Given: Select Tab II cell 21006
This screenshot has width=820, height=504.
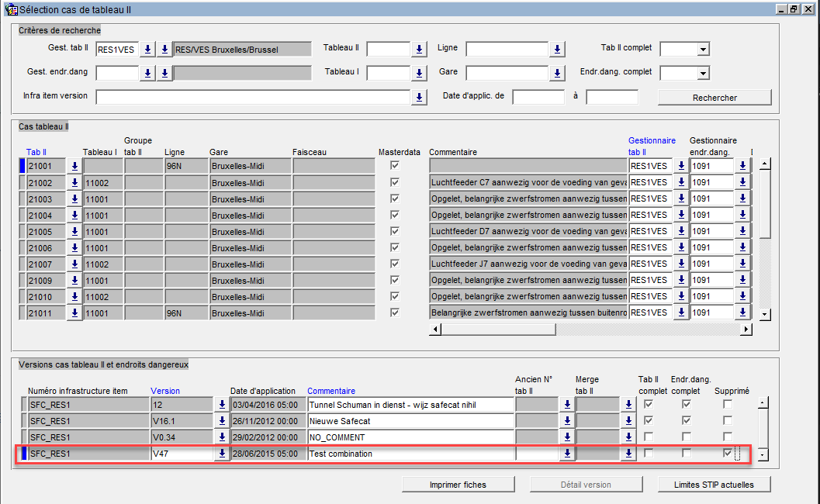Looking at the screenshot, I should tap(46, 248).
